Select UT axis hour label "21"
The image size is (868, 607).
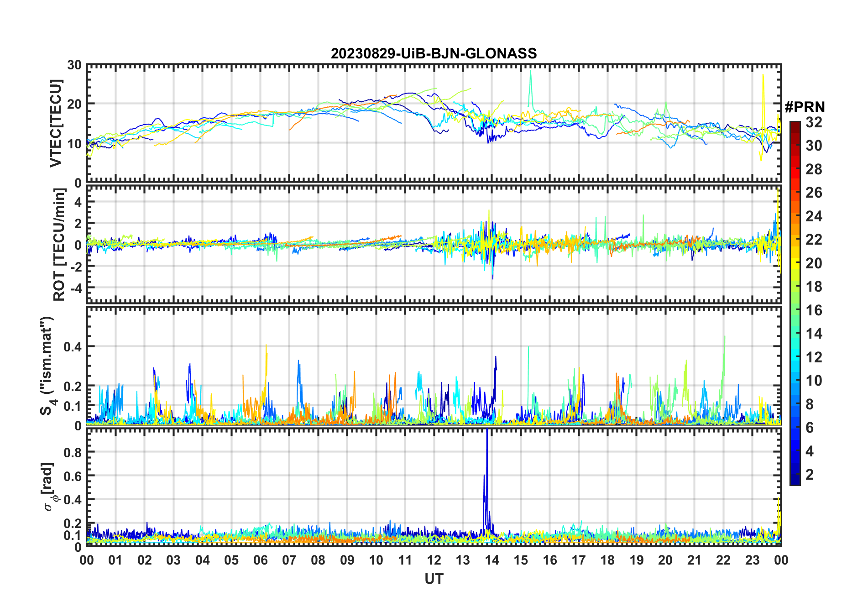coord(694,560)
